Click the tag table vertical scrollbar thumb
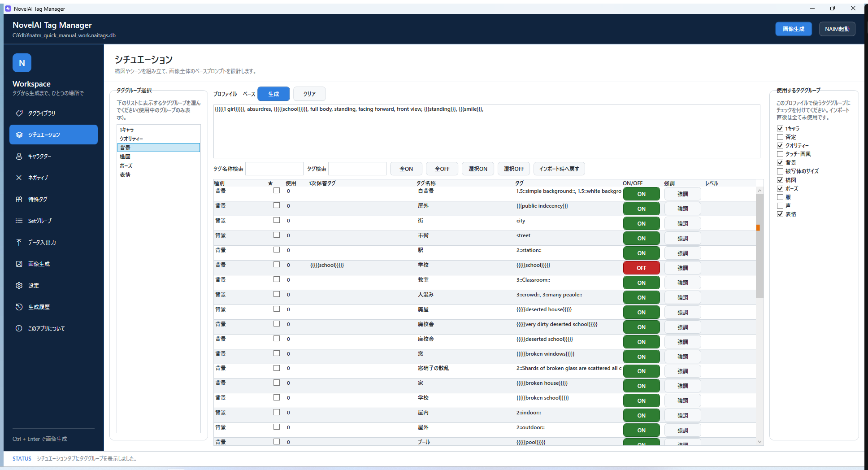Viewport: 868px width, 470px height. pos(759,246)
